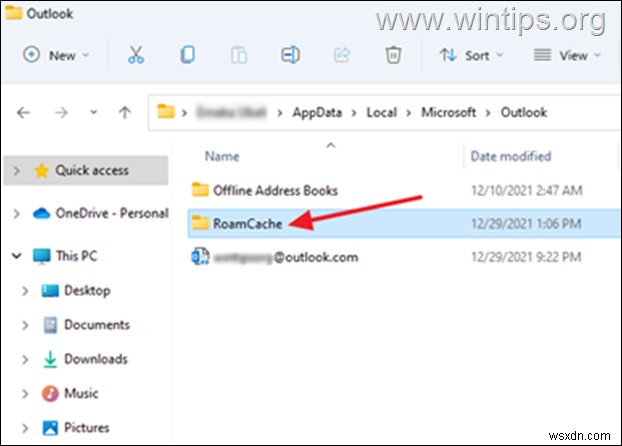Click the folder icon in address bar
The height and width of the screenshot is (446, 622).
166,112
